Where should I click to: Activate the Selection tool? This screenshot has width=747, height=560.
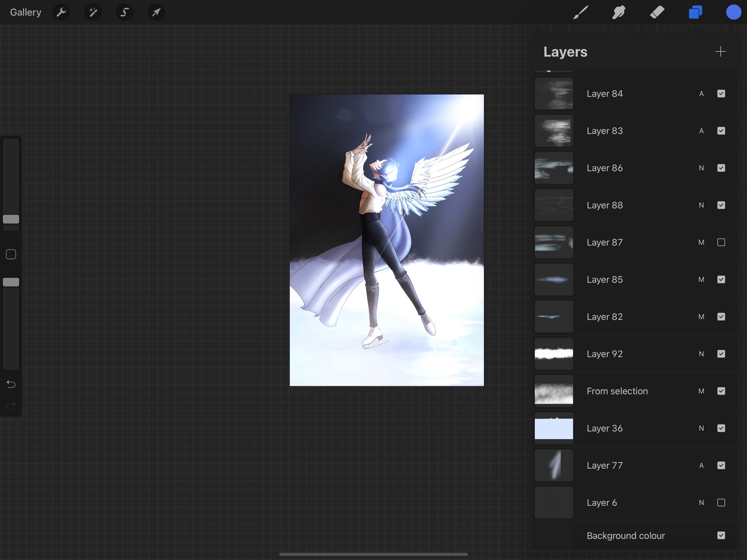124,12
